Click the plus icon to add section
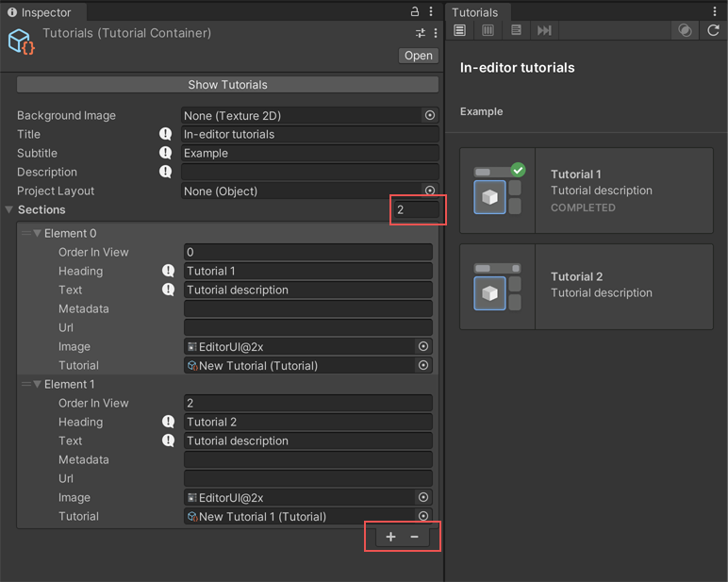 tap(390, 537)
